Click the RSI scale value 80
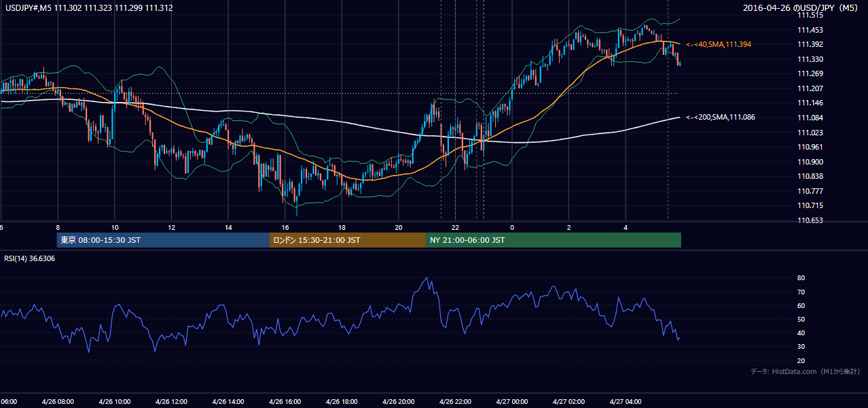The width and height of the screenshot is (868, 408). [x=801, y=278]
